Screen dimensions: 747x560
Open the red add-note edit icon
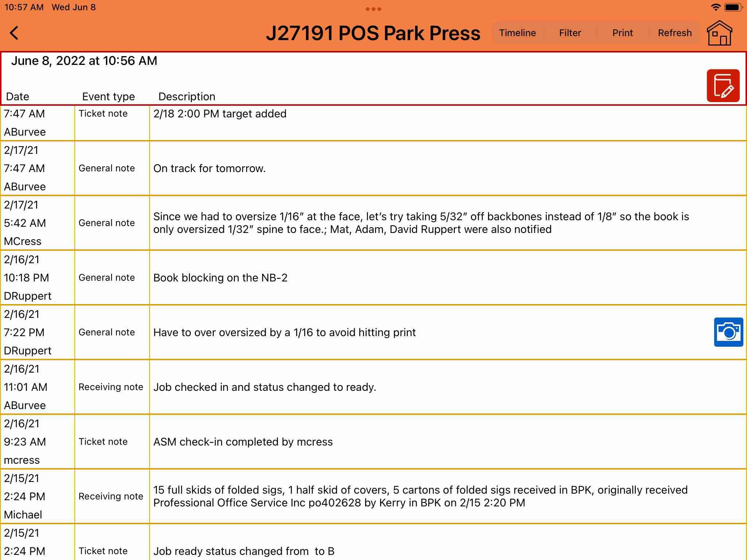pos(723,86)
